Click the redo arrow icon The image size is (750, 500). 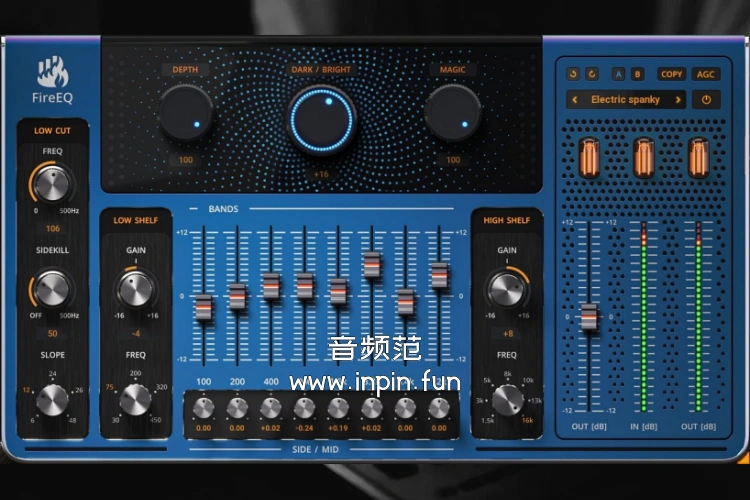click(x=592, y=74)
